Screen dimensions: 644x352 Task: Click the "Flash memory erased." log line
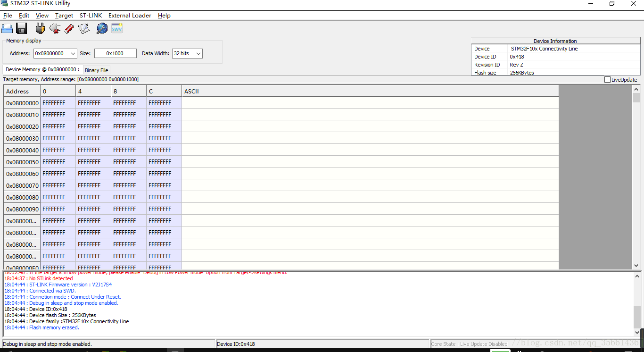point(42,327)
